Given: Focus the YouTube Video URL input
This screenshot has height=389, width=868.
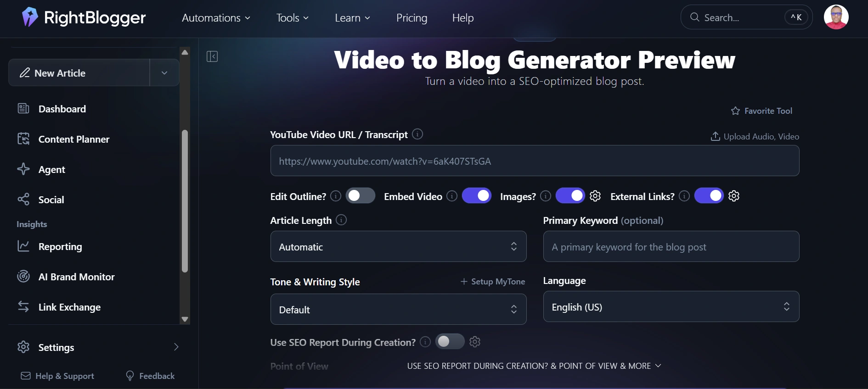Looking at the screenshot, I should coord(535,161).
